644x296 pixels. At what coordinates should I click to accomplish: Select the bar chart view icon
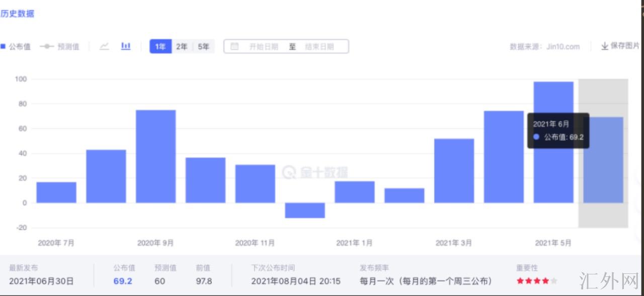pos(126,46)
